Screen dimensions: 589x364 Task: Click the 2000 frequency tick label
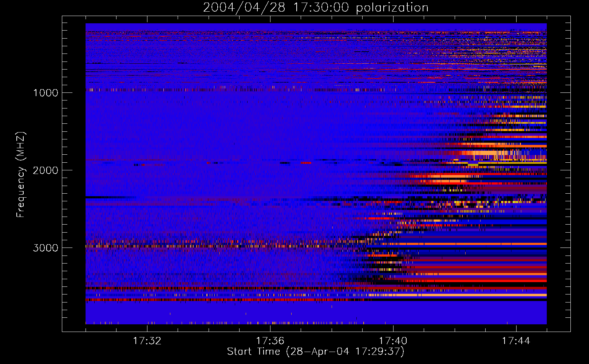click(46, 170)
